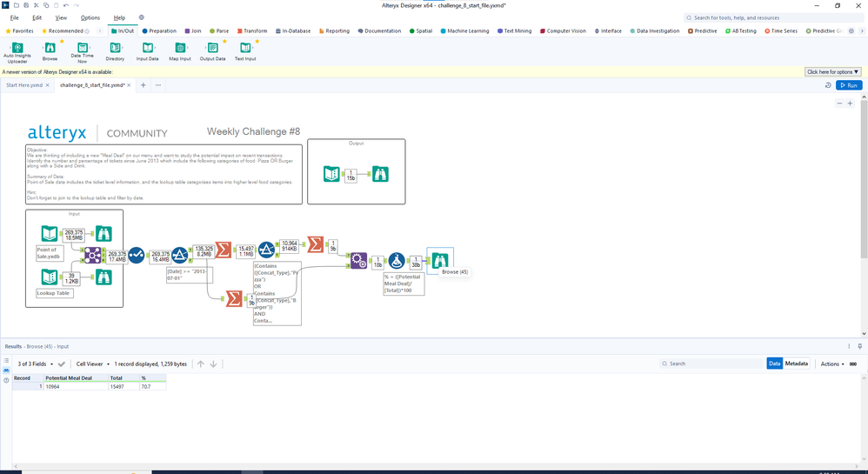
Task: Select the Formula flask node
Action: coord(397,261)
